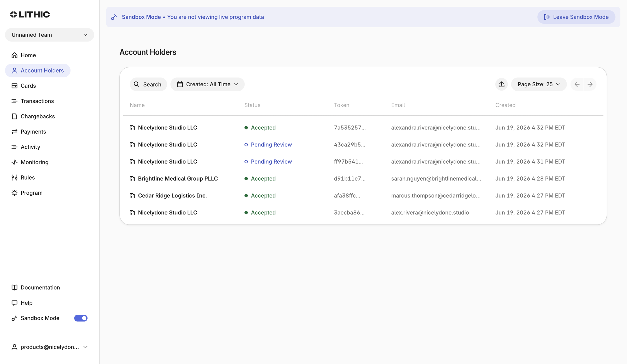This screenshot has width=627, height=364.
Task: Click token d91b11e7... cell
Action: (350, 178)
